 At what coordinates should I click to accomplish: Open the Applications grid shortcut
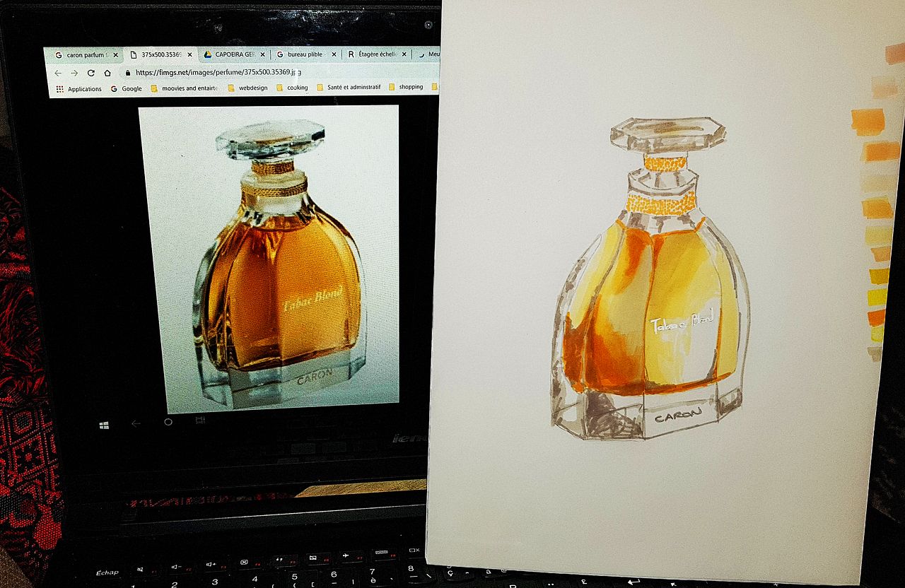78,89
